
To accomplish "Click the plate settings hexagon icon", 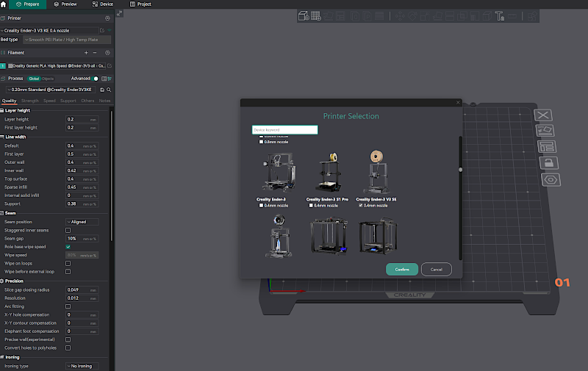I will (x=551, y=180).
